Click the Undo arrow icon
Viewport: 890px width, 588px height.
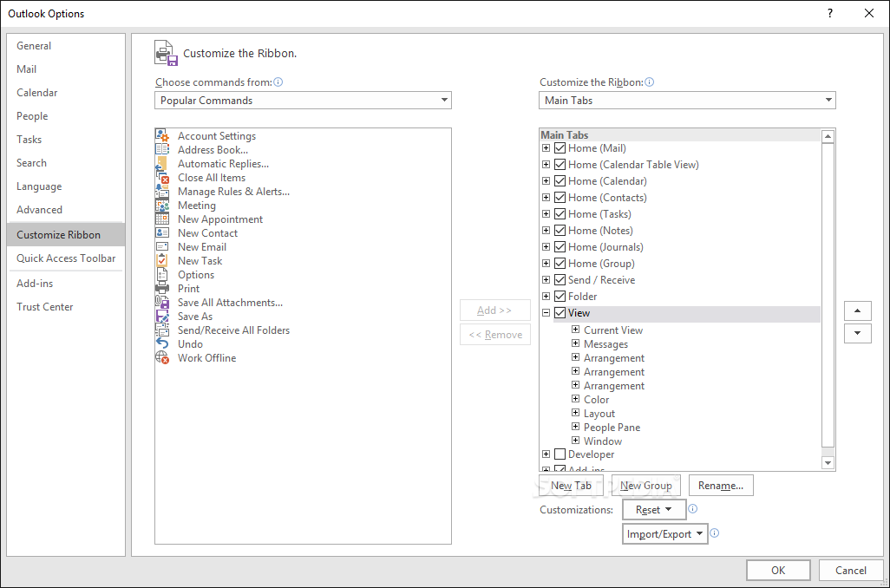tap(162, 344)
